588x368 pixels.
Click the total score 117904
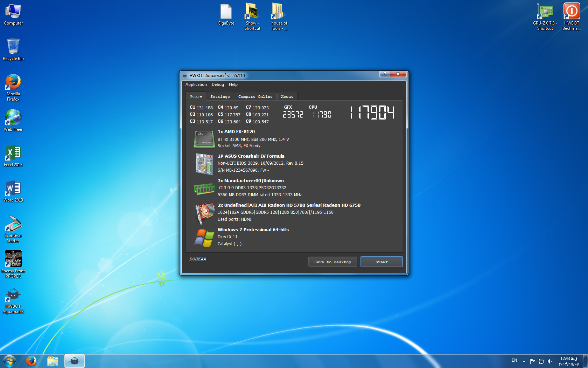(372, 113)
